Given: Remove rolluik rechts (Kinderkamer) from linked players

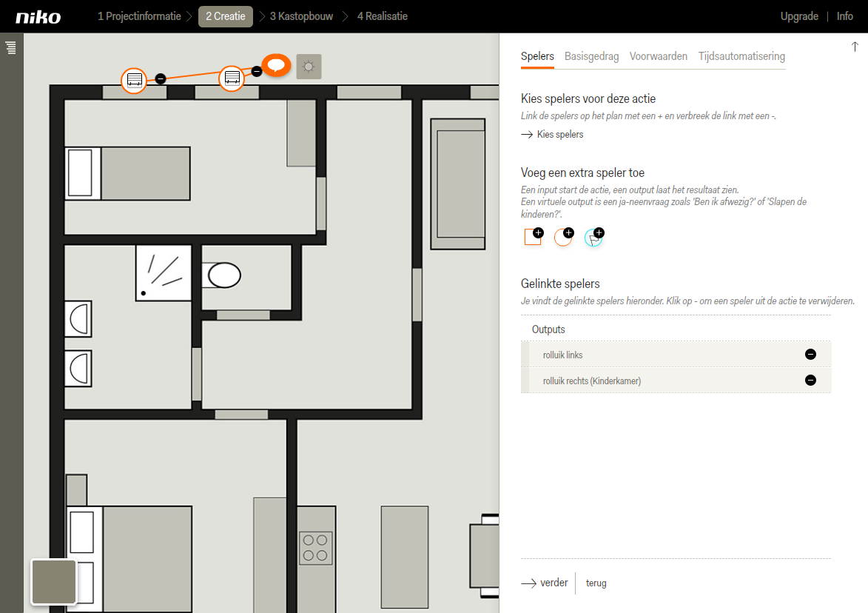Looking at the screenshot, I should [x=810, y=381].
